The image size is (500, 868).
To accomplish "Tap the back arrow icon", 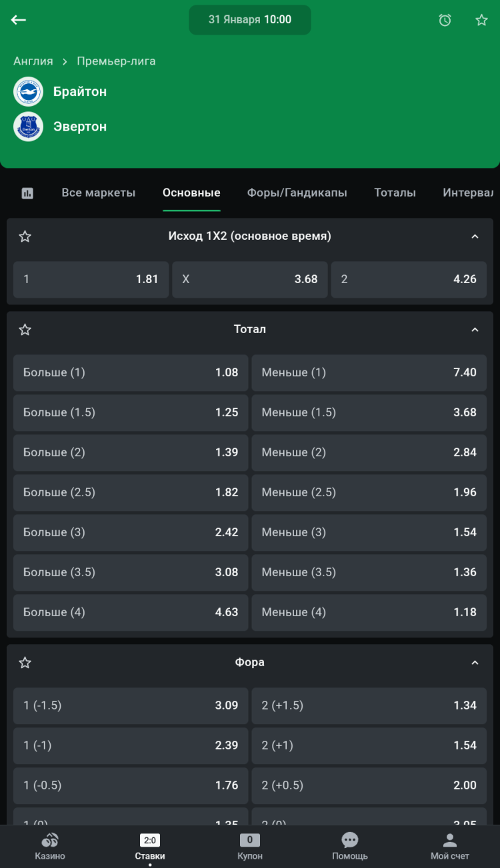I will (x=19, y=20).
